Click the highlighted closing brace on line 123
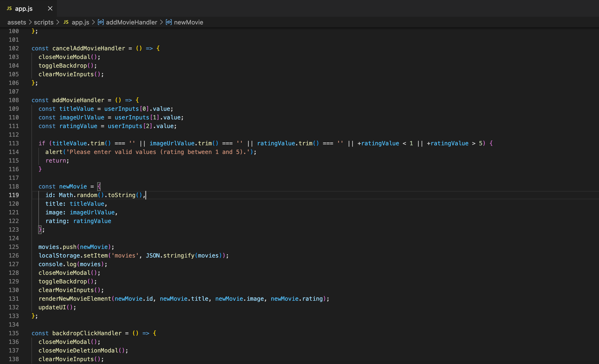The width and height of the screenshot is (599, 364). coord(40,230)
